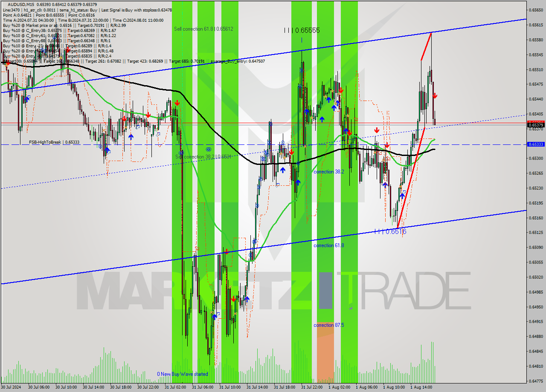This screenshot has height=392, width=546.
Task: Click the 0.65475 price axis label
Action: click(x=536, y=84)
